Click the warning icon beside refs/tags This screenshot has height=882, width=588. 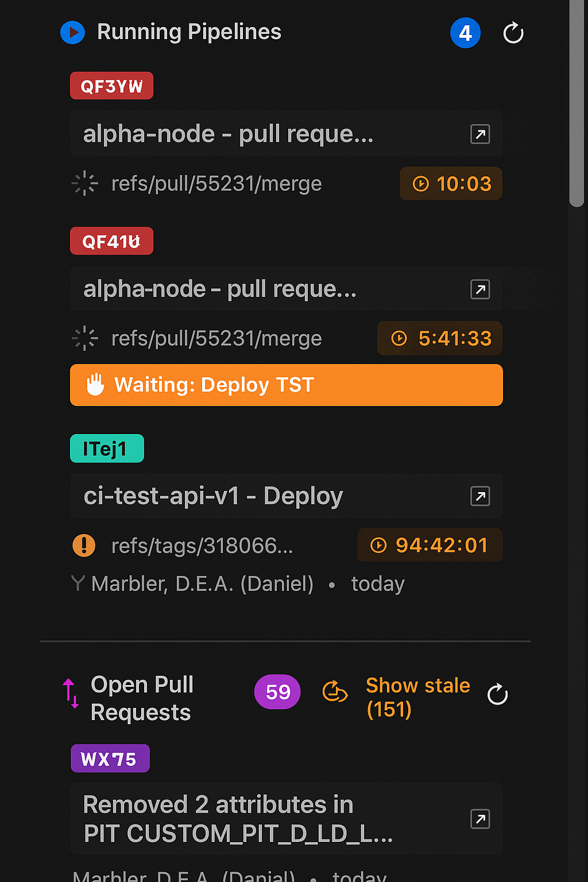[84, 545]
